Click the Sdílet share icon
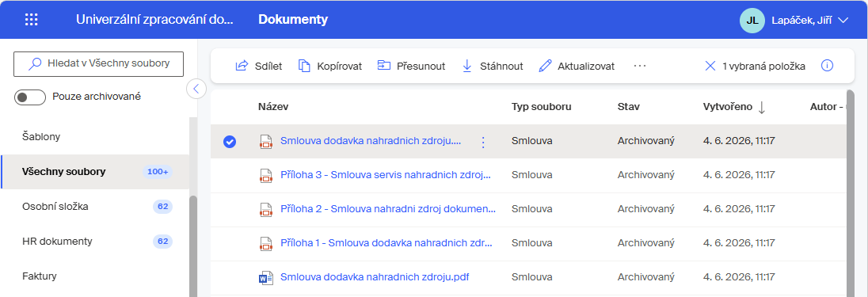868x297 pixels. (x=242, y=66)
